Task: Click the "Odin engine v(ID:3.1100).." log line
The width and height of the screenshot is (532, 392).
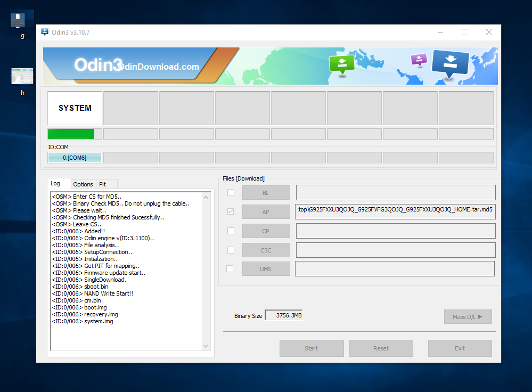Action: pyautogui.click(x=103, y=238)
